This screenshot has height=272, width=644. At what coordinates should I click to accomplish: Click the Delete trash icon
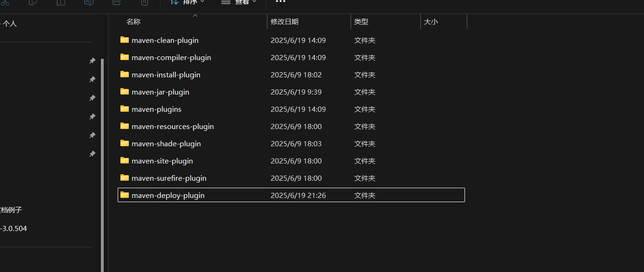pyautogui.click(x=144, y=3)
